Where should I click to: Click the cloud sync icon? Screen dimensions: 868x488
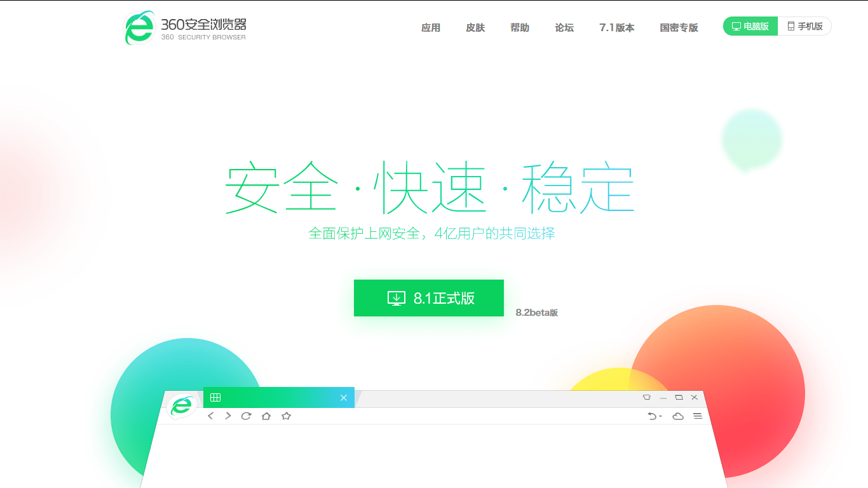click(x=678, y=416)
